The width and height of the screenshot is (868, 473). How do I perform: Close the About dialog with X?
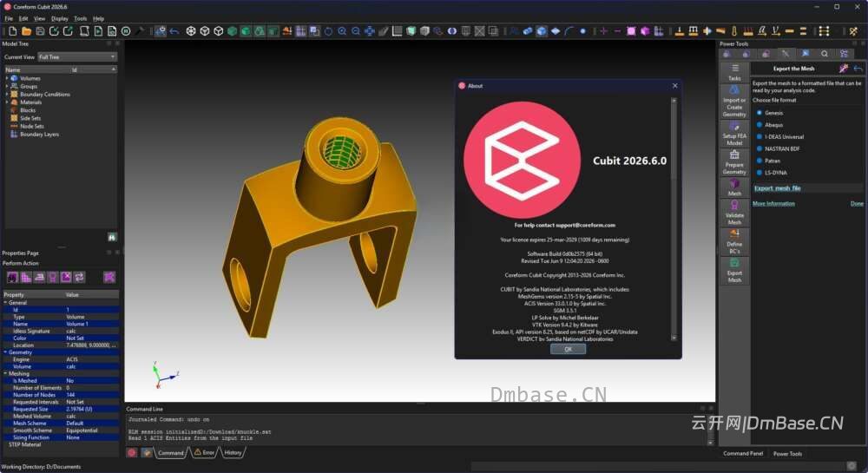click(674, 86)
